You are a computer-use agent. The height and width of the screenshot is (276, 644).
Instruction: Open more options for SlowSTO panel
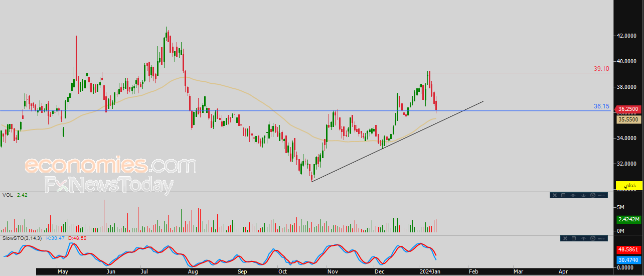[601, 238]
